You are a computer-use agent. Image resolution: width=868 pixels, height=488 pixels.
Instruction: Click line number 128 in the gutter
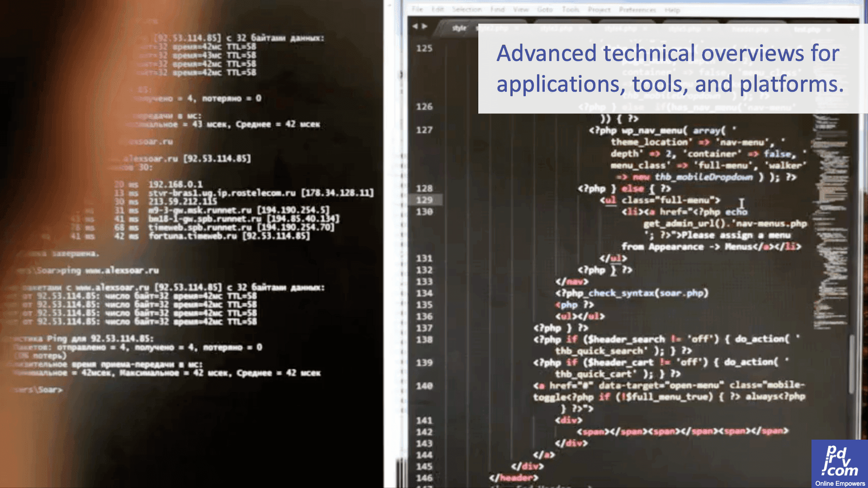(424, 188)
